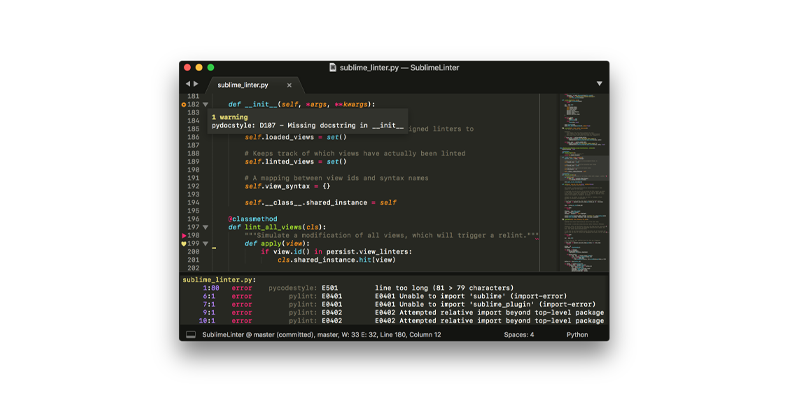788x410 pixels.
Task: Toggle the panel switcher icon in status bar
Action: tap(190, 335)
